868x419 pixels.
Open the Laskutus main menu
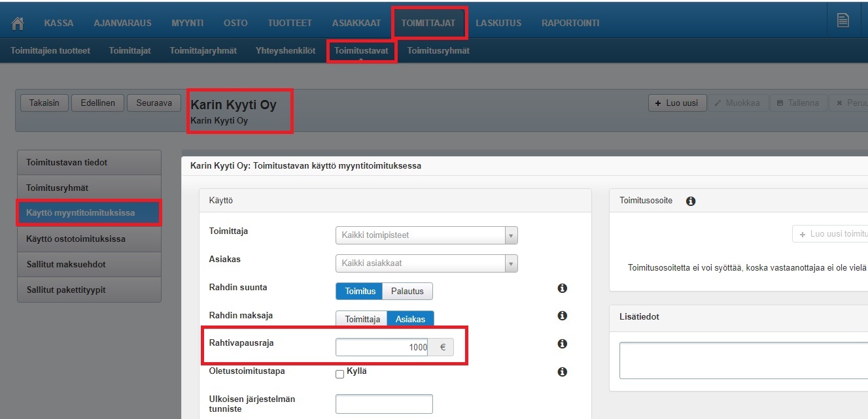(x=498, y=23)
